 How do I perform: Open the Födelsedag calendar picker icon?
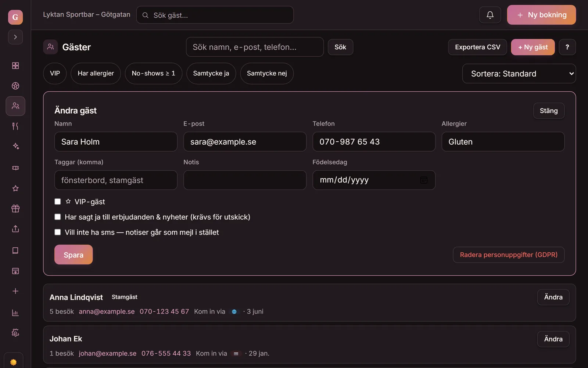coord(424,180)
